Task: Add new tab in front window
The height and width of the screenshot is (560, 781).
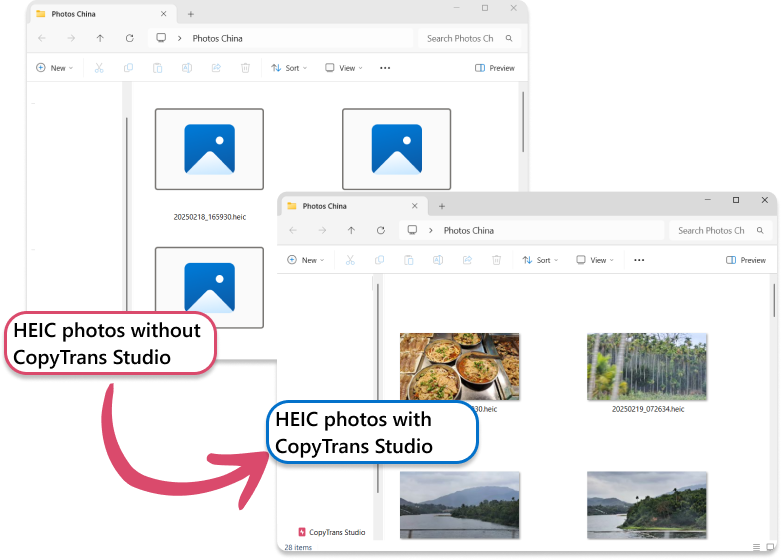Action: tap(442, 206)
